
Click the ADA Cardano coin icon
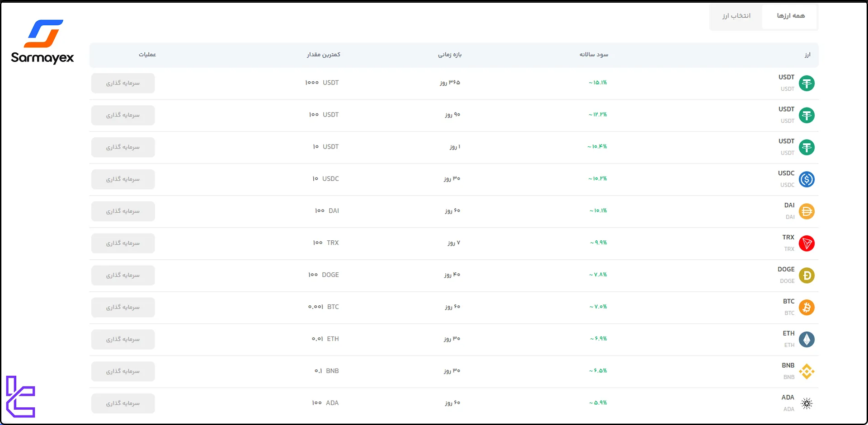[x=807, y=404]
